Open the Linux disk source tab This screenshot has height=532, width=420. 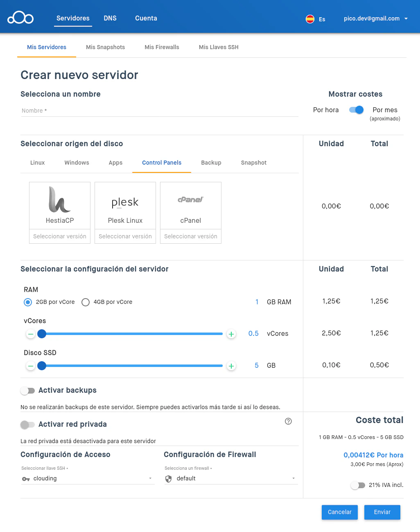pos(37,163)
